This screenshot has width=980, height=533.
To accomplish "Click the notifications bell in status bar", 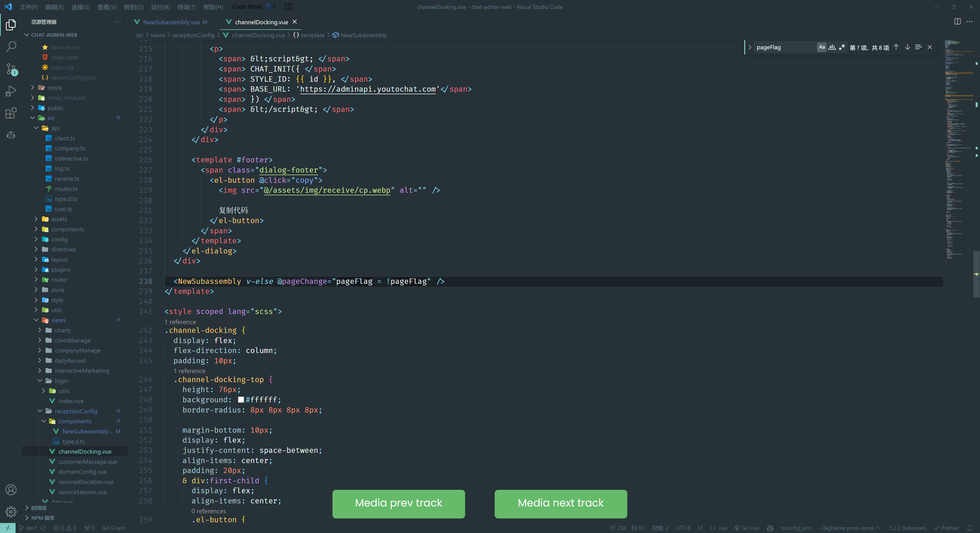I will tap(970, 528).
